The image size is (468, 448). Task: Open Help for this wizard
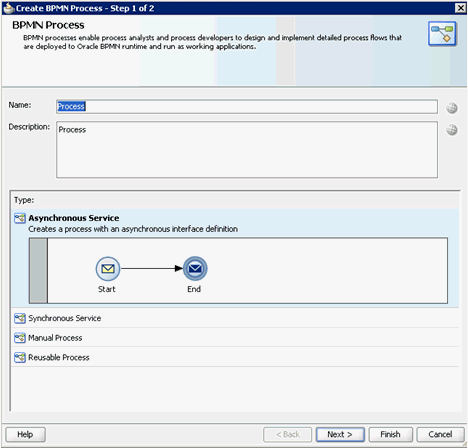(x=25, y=434)
